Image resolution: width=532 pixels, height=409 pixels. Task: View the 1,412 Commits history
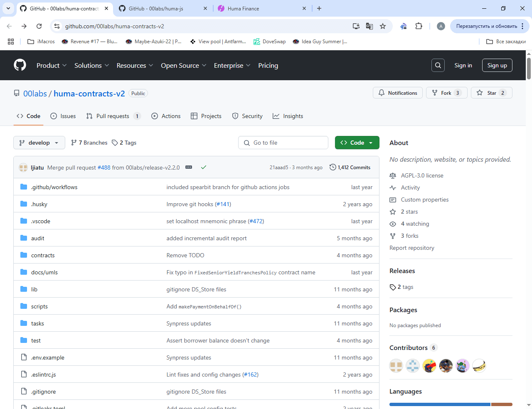350,167
